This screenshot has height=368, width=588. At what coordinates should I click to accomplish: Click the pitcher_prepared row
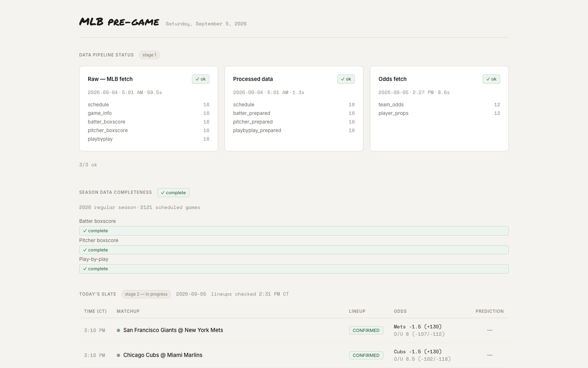pyautogui.click(x=294, y=122)
